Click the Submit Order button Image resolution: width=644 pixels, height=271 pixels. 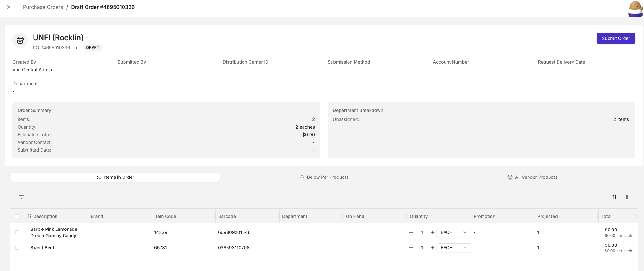pos(616,38)
